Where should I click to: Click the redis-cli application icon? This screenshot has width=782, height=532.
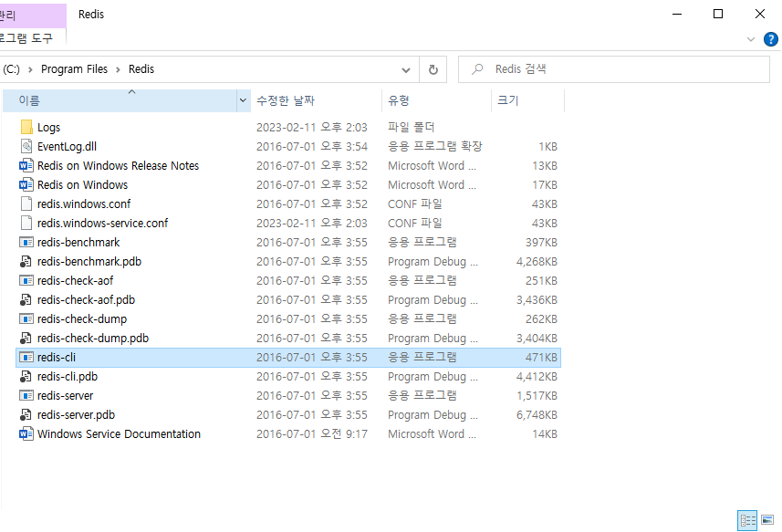26,357
